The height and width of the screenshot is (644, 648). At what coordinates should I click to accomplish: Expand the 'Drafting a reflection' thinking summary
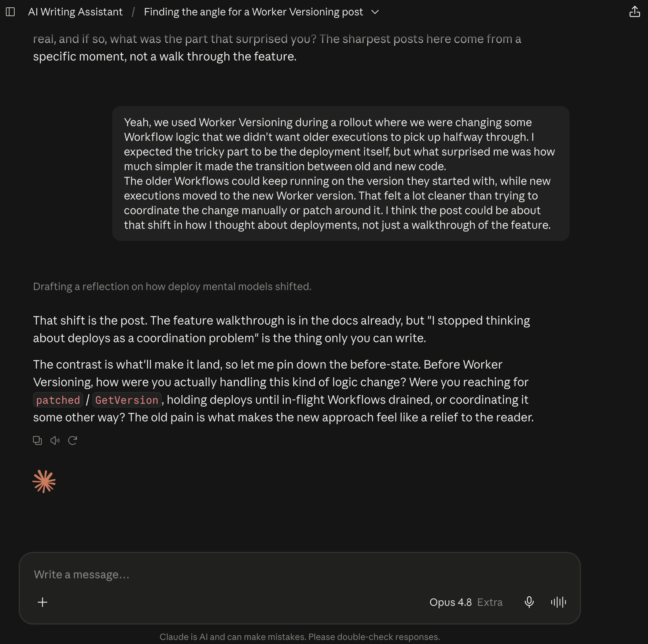[x=172, y=286]
